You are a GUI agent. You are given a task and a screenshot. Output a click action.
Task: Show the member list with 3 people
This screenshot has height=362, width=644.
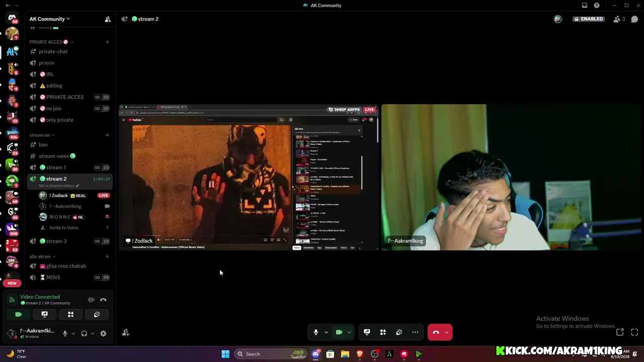pos(619,19)
